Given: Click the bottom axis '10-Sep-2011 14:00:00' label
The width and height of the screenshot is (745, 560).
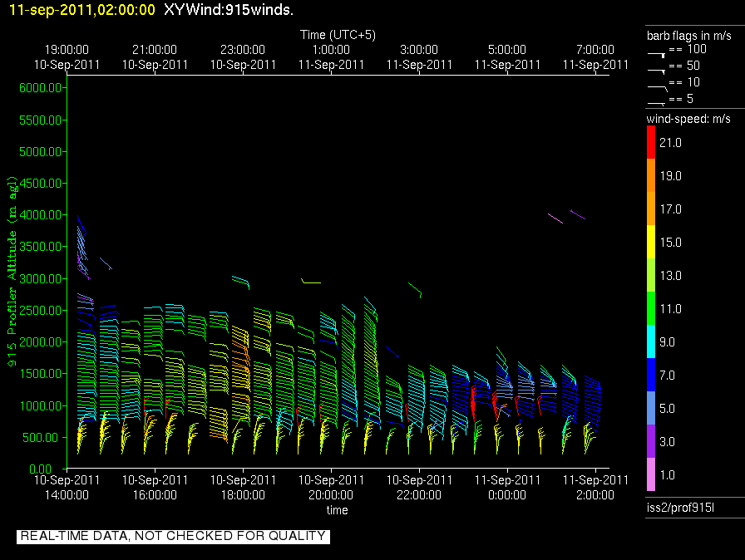Looking at the screenshot, I should (67, 488).
